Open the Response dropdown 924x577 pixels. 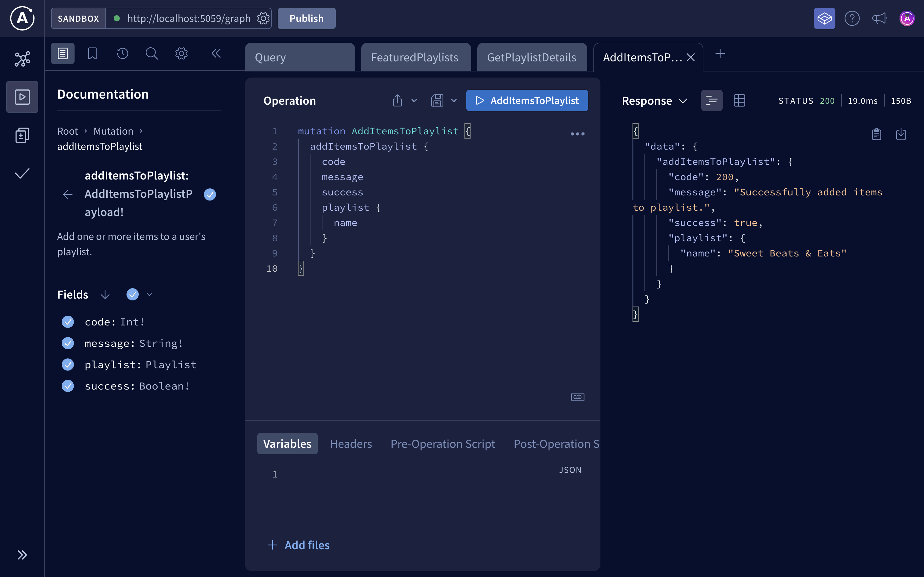pos(683,100)
